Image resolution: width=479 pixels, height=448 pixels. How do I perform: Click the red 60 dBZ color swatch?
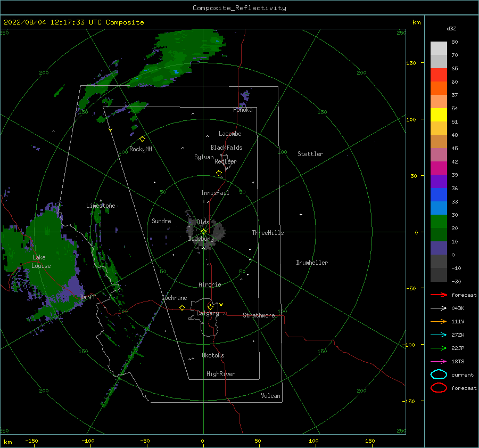tap(439, 75)
